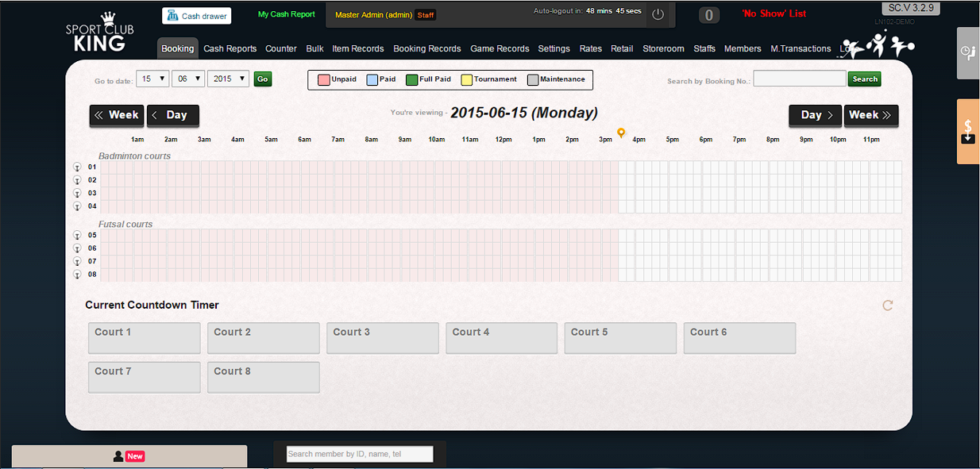Switch to the Cash Reports tab
This screenshot has width=980, height=469.
[230, 48]
